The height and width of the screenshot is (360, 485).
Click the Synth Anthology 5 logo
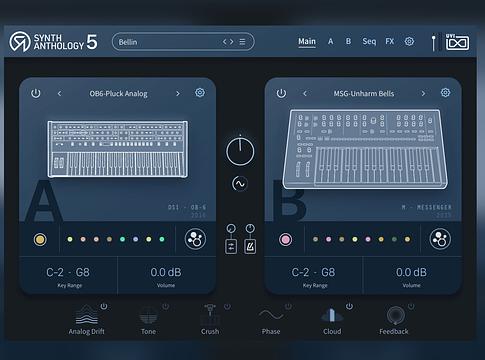click(53, 42)
